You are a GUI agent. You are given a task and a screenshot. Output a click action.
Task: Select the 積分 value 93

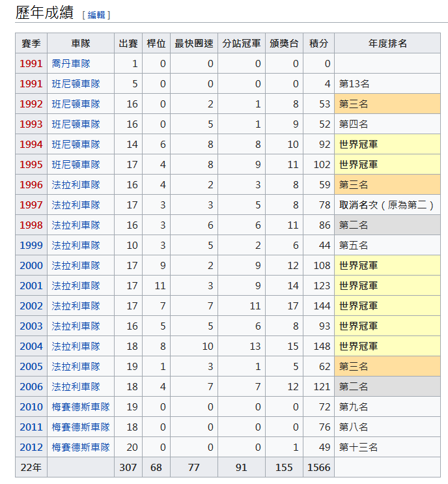[318, 326]
